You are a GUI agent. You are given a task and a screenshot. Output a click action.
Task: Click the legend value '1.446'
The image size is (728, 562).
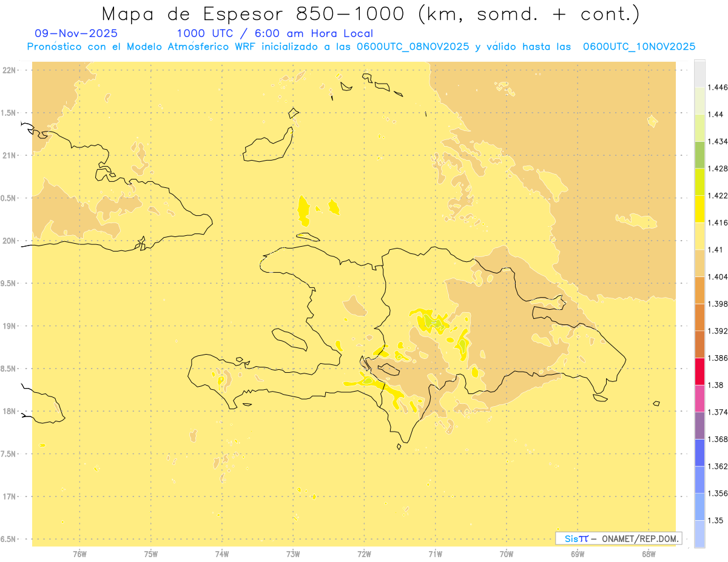718,87
